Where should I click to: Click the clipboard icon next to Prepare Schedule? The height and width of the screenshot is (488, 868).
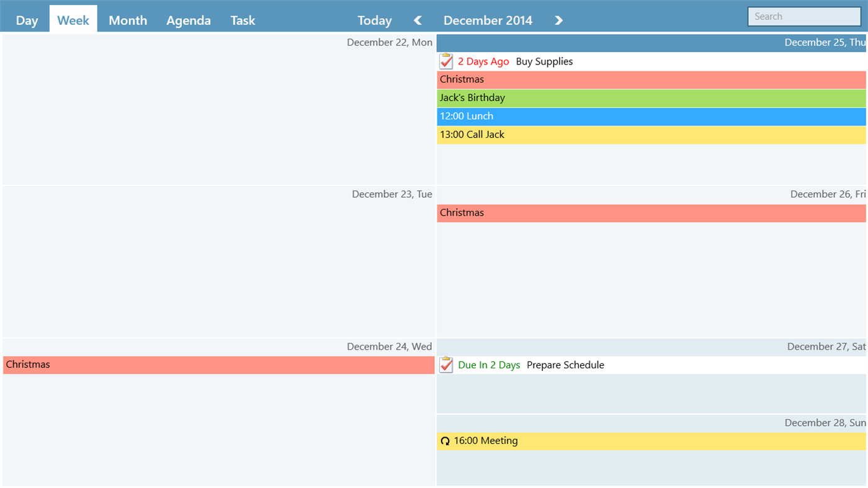pyautogui.click(x=445, y=365)
